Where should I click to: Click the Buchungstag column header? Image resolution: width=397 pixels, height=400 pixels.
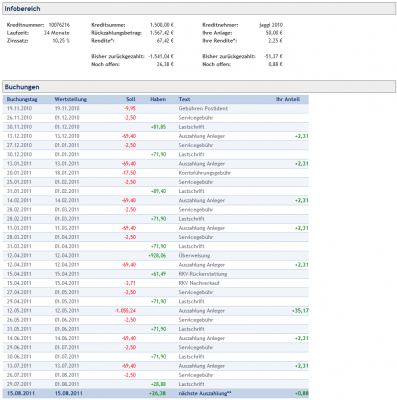(x=22, y=99)
